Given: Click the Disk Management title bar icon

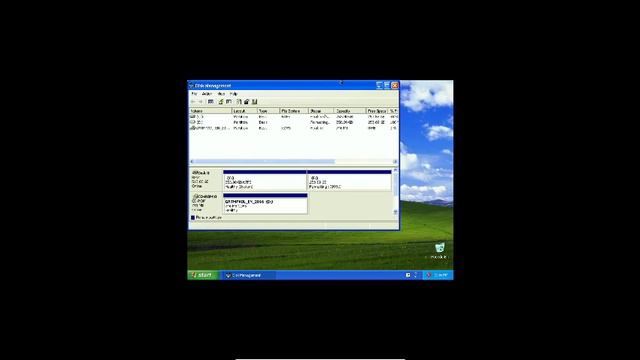Looking at the screenshot, I should (191, 86).
